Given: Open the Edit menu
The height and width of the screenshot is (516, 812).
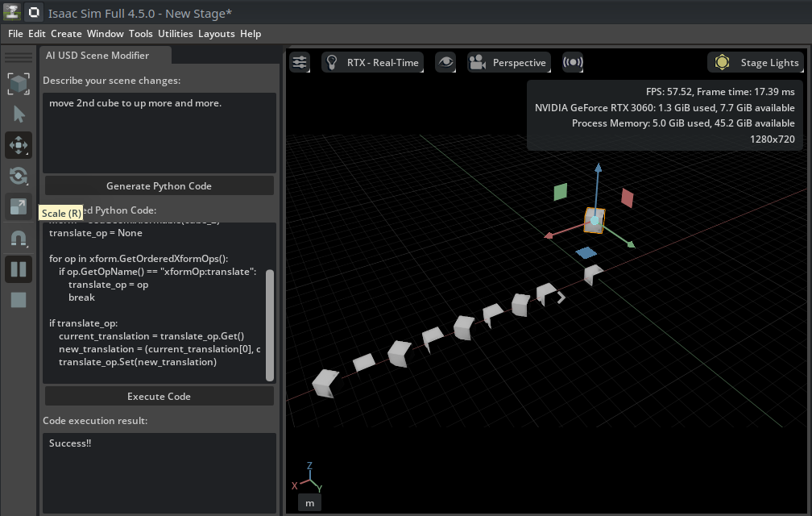Looking at the screenshot, I should [37, 34].
